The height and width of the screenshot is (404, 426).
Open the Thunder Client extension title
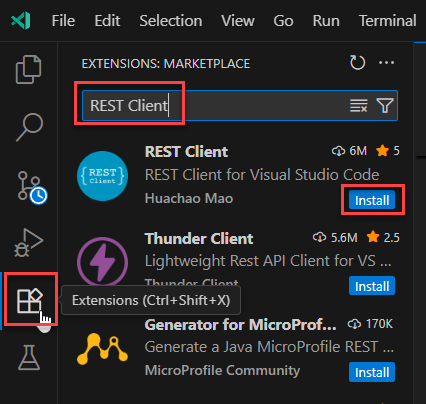pyautogui.click(x=199, y=239)
